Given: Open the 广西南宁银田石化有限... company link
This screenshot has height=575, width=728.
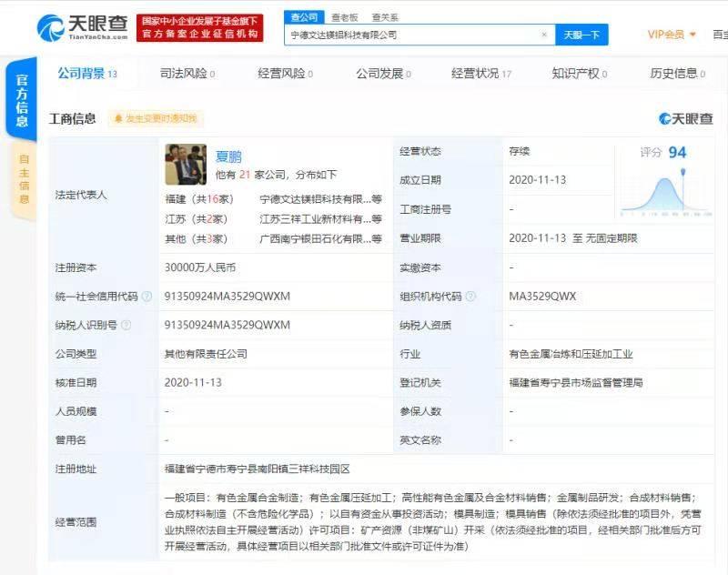Looking at the screenshot, I should point(320,239).
